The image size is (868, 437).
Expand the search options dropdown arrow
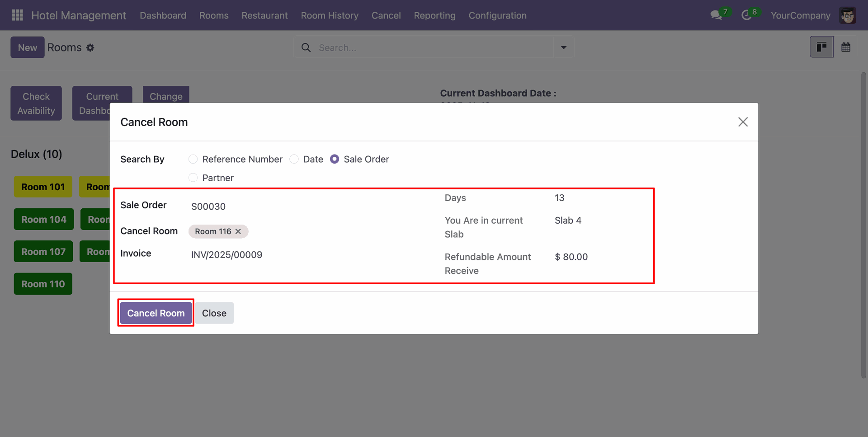pyautogui.click(x=564, y=47)
